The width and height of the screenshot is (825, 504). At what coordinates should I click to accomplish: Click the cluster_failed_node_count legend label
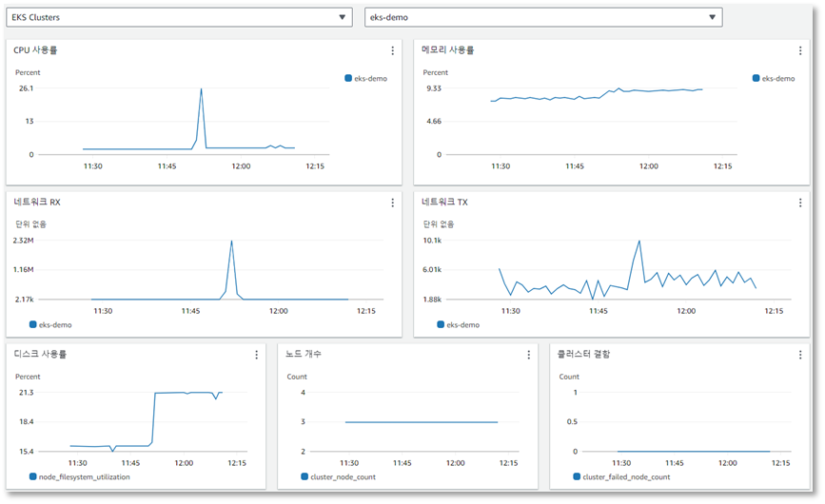click(627, 476)
